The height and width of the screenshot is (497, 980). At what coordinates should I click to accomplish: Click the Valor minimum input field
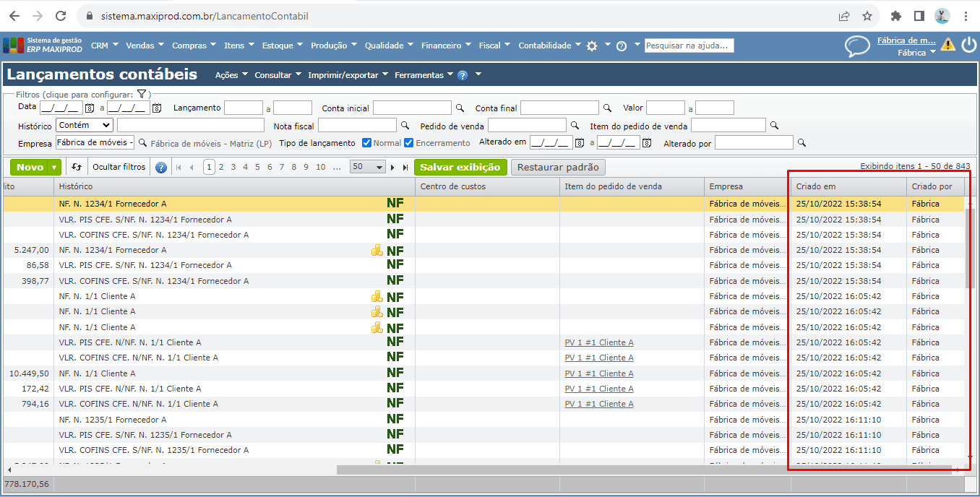click(x=665, y=108)
